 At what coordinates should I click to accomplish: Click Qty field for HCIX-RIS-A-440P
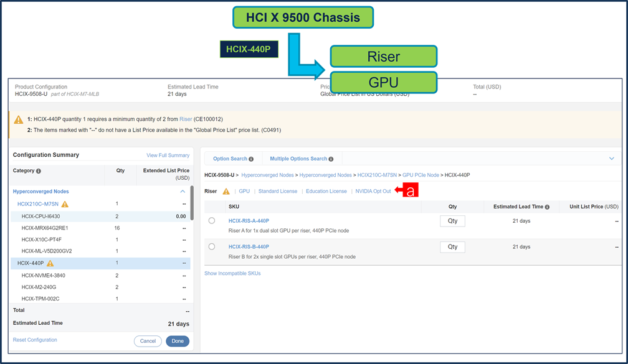click(x=452, y=221)
